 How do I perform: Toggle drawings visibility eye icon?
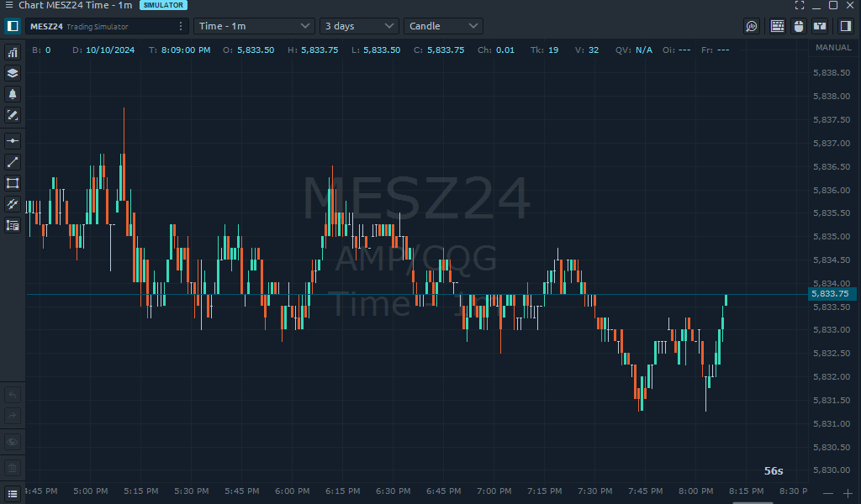point(13,441)
